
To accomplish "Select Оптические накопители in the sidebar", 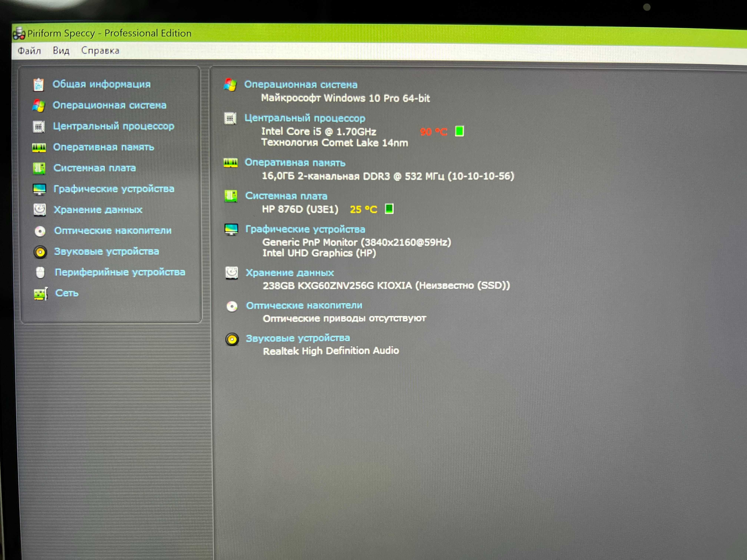I will pyautogui.click(x=113, y=231).
